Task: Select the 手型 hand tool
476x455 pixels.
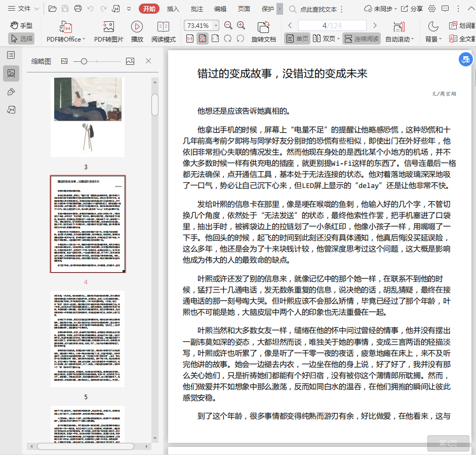Action: tap(21, 25)
